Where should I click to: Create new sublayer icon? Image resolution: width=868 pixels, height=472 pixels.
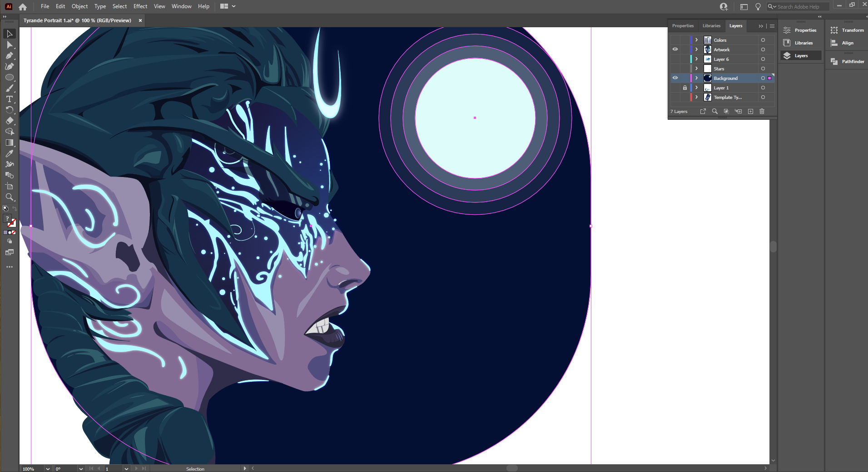tap(738, 111)
